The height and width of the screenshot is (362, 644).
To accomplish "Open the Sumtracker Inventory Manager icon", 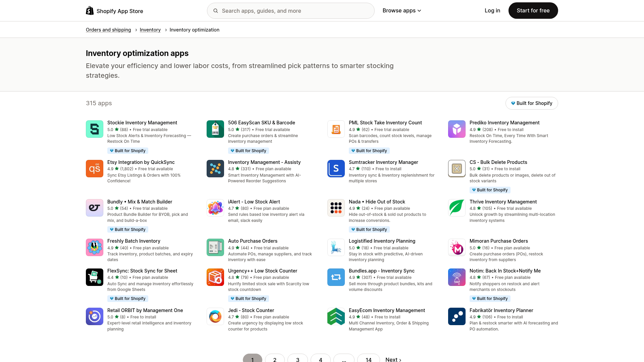I will click(336, 169).
